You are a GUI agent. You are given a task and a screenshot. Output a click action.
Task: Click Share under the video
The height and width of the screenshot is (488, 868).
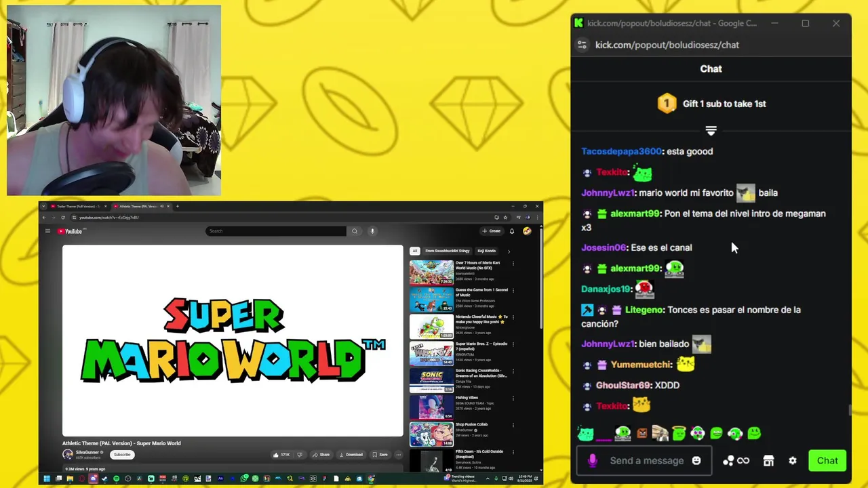pyautogui.click(x=321, y=455)
